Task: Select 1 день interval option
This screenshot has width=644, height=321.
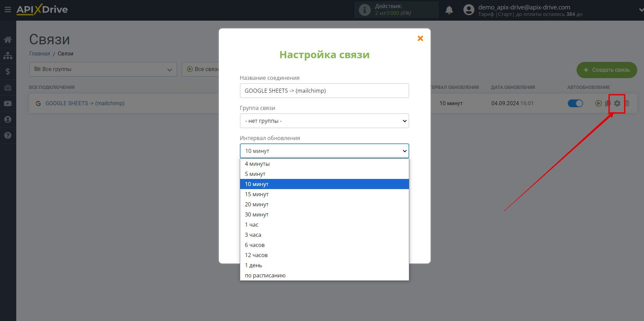Action: pyautogui.click(x=325, y=265)
